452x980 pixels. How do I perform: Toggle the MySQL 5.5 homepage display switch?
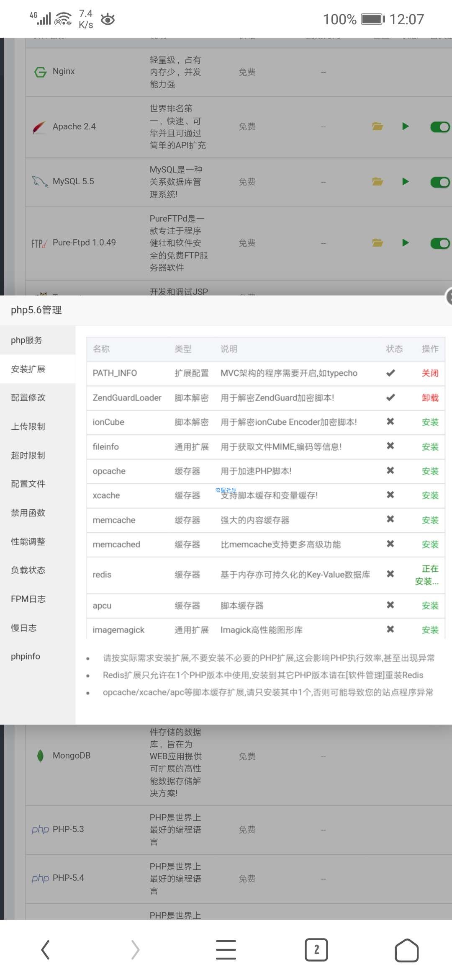pos(440,182)
